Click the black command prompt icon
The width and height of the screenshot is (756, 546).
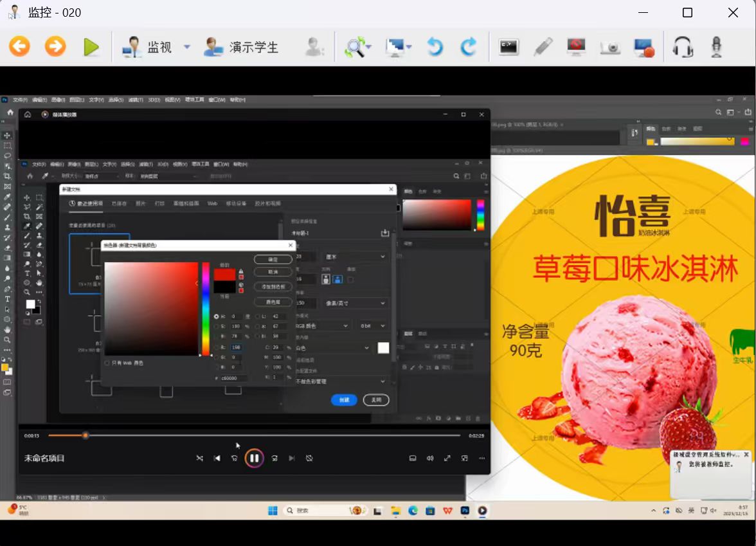tap(509, 46)
